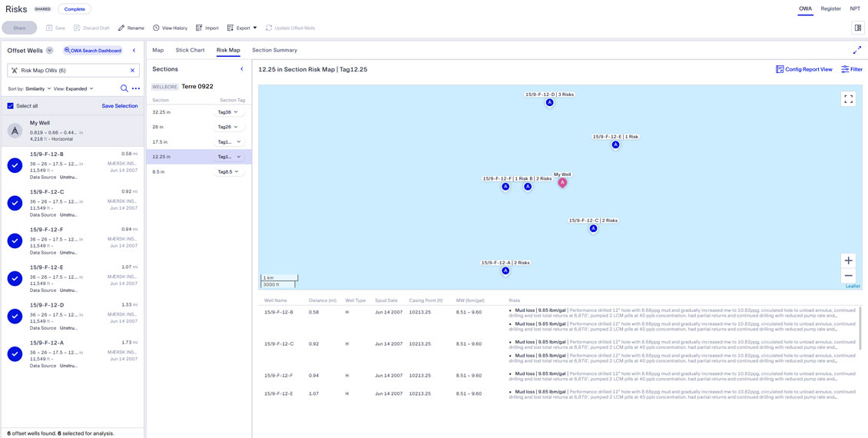Switch to the OWA tab
The image size is (868, 438).
[x=806, y=9]
